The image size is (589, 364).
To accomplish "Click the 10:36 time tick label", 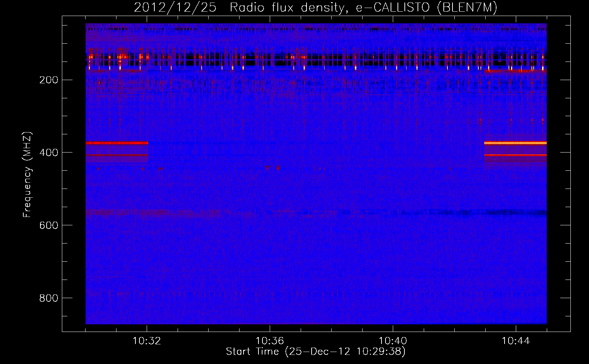I will [x=270, y=341].
